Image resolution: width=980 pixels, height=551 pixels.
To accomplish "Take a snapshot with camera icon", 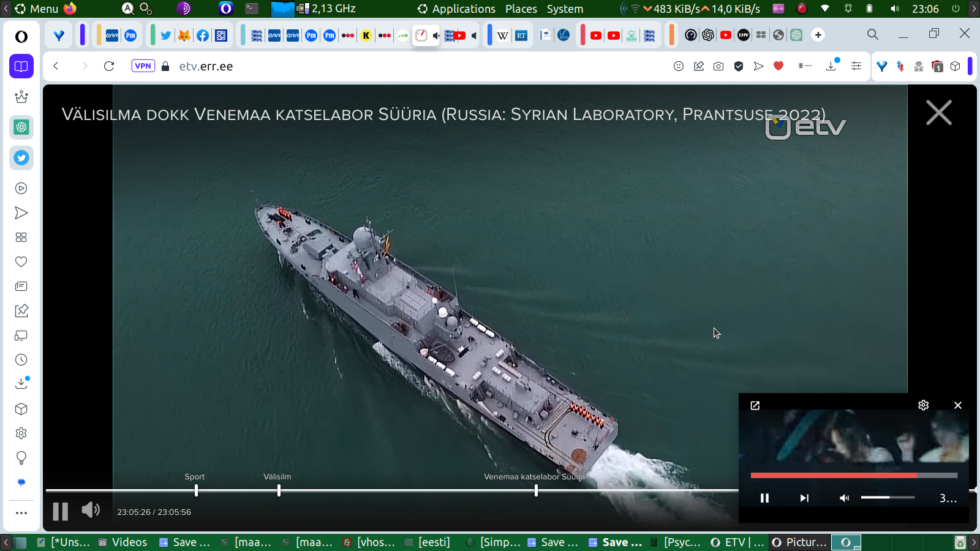I will click(x=718, y=66).
